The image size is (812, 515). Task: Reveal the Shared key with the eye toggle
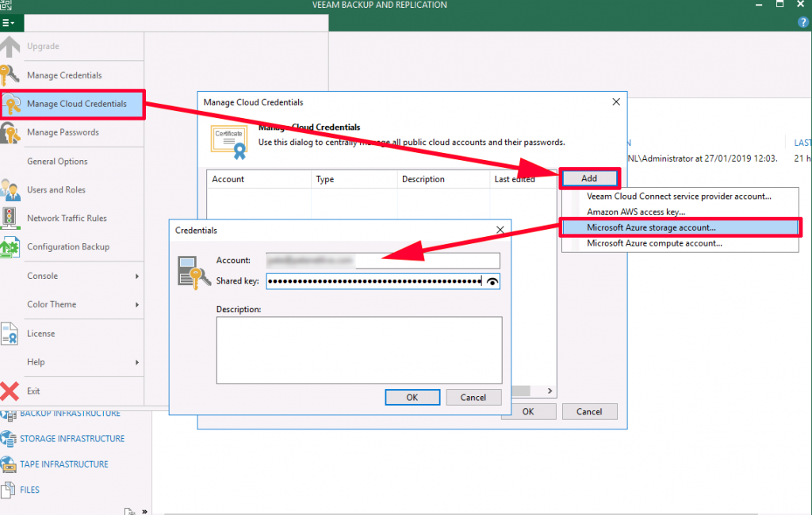[x=493, y=281]
